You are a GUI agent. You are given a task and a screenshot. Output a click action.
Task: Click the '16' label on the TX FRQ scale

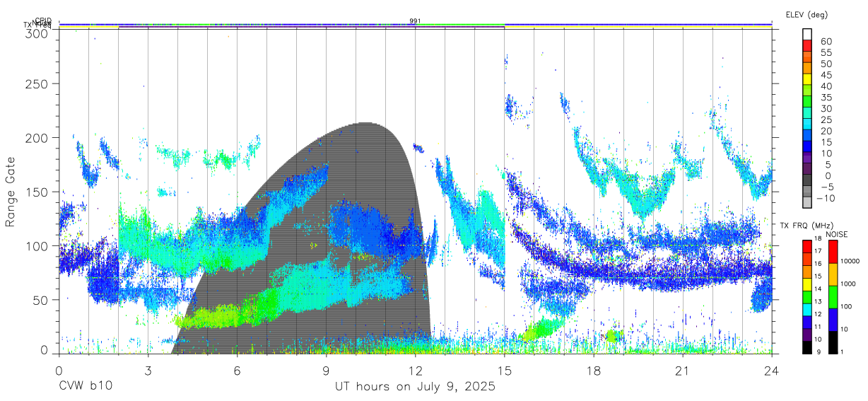[819, 263]
